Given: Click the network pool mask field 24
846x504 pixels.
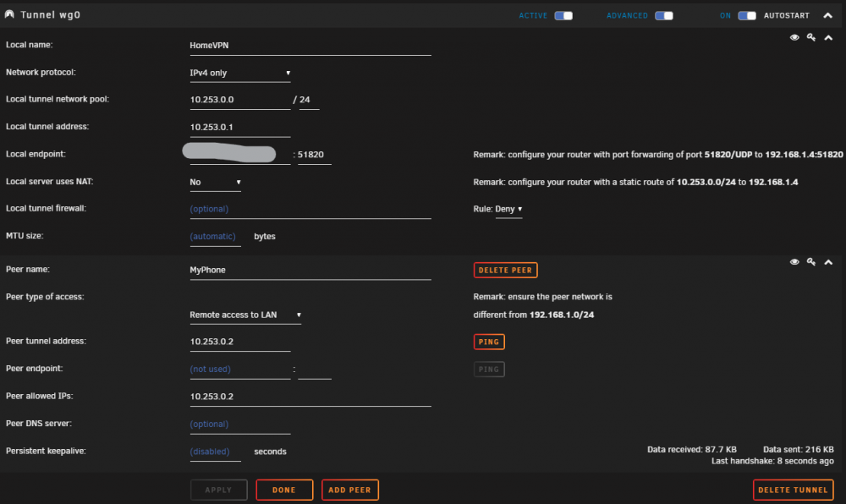Looking at the screenshot, I should pyautogui.click(x=309, y=100).
